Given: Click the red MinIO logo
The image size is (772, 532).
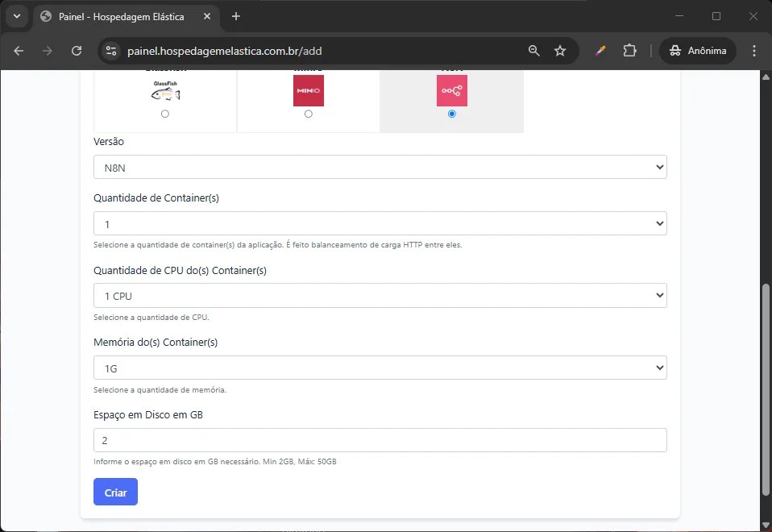Looking at the screenshot, I should (x=309, y=90).
